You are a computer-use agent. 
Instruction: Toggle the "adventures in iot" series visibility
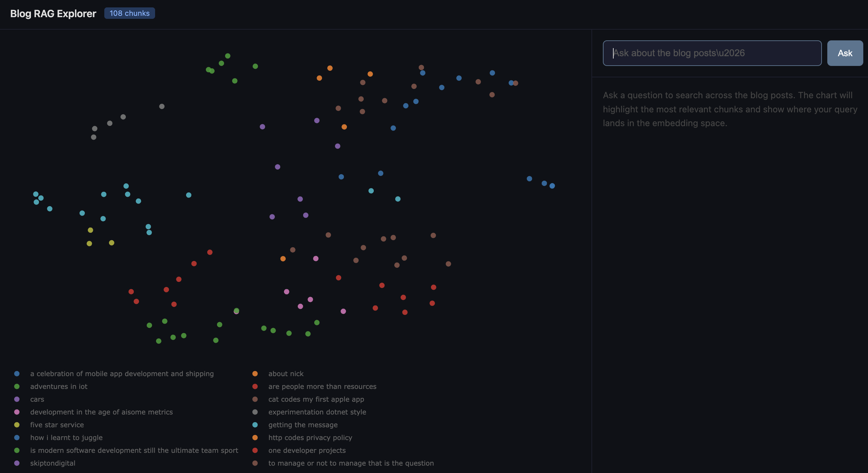click(x=16, y=387)
